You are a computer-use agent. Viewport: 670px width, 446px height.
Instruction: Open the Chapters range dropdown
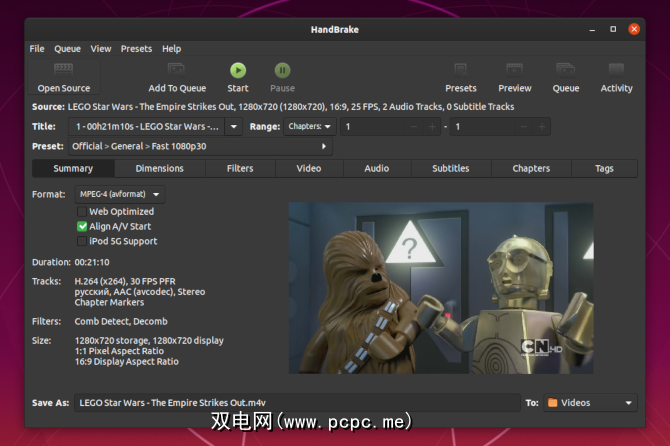(x=310, y=126)
